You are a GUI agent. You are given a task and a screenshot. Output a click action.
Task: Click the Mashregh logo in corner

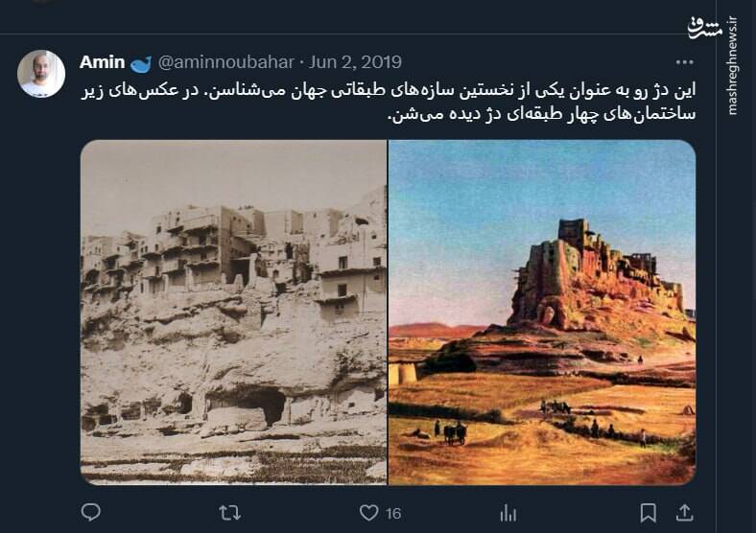pos(704,29)
